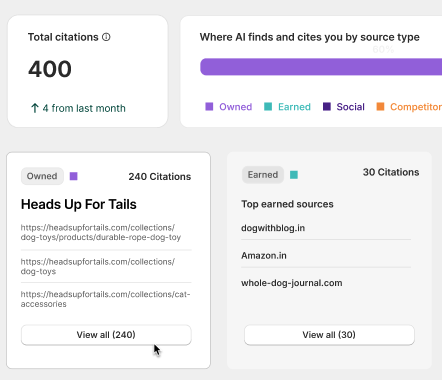The image size is (442, 380).
Task: Click the Earned tag in the card
Action: (x=263, y=175)
